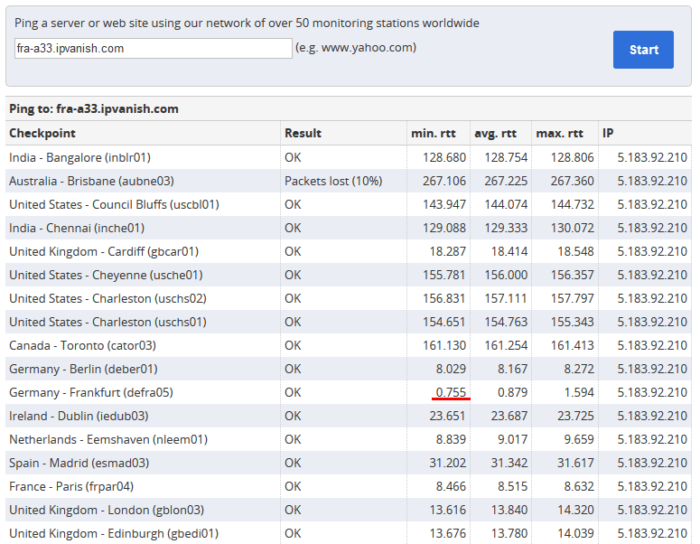Click United States - Cheyenne (usche01) checkpoint
The width and height of the screenshot is (700, 544).
106,275
